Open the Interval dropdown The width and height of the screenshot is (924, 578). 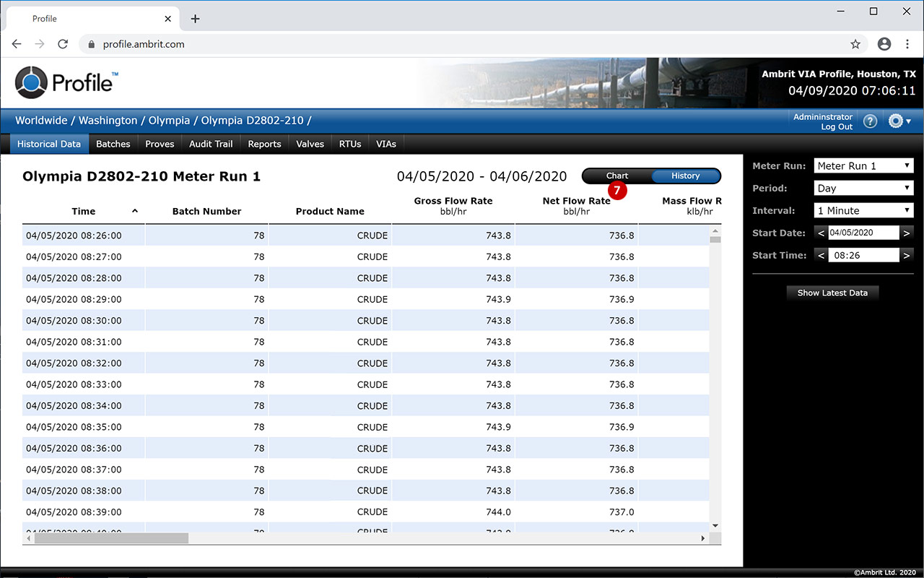(863, 211)
